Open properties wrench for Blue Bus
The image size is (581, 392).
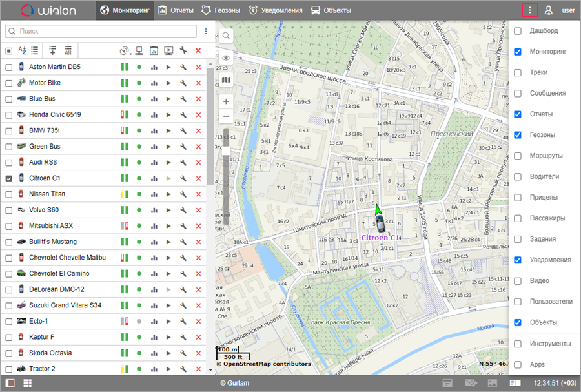point(183,99)
